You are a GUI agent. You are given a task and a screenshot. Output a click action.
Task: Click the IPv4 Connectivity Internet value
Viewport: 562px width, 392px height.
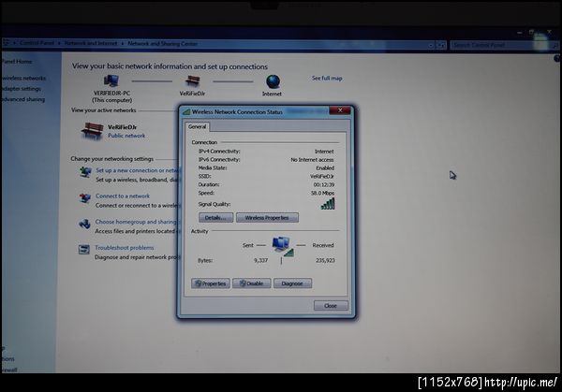pyautogui.click(x=324, y=152)
